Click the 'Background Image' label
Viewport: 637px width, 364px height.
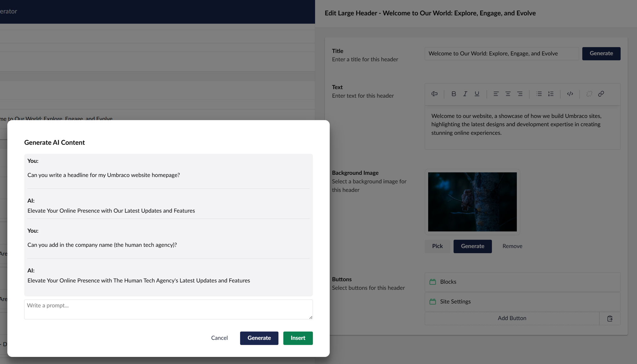(x=355, y=173)
